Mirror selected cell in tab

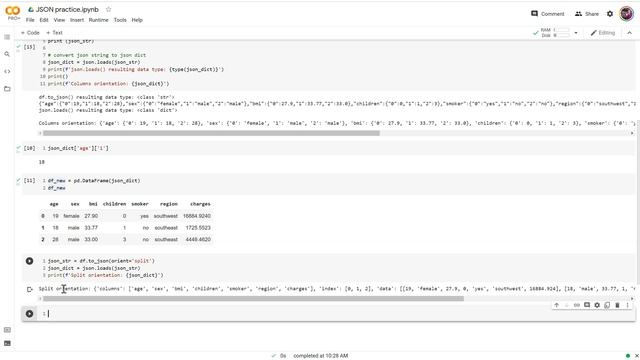(x=607, y=305)
